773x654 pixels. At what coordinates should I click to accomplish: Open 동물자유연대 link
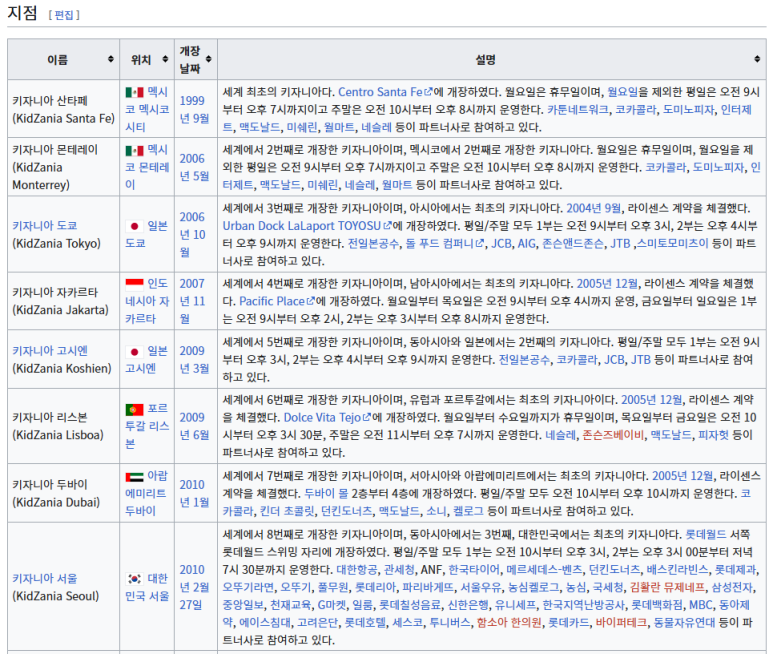[x=684, y=622]
